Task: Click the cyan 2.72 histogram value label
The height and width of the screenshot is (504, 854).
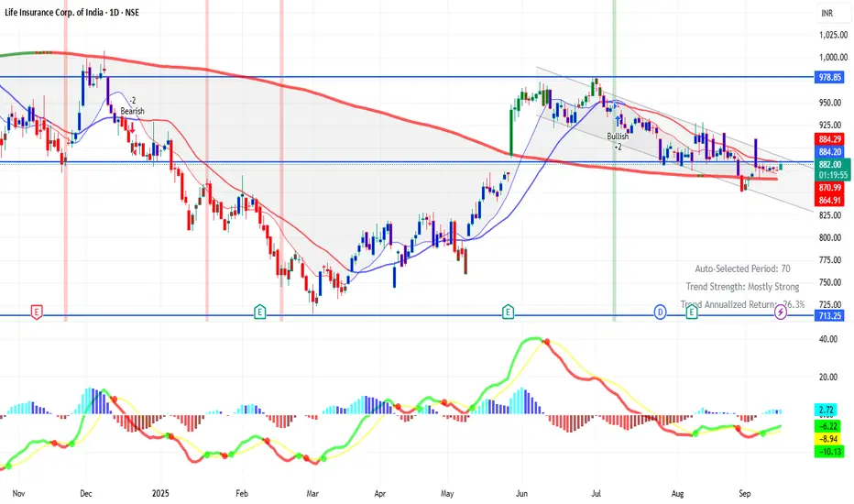Action: click(826, 410)
